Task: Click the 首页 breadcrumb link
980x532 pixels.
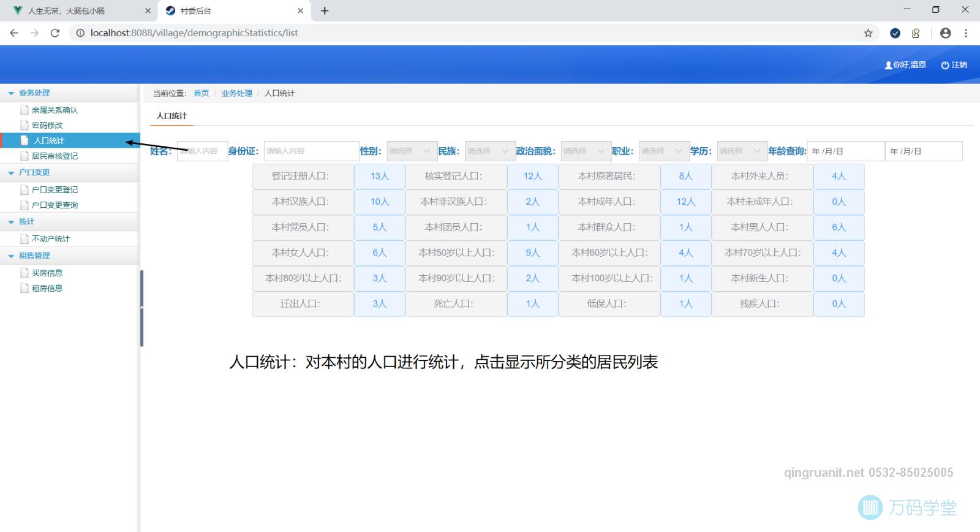Action: coord(201,93)
